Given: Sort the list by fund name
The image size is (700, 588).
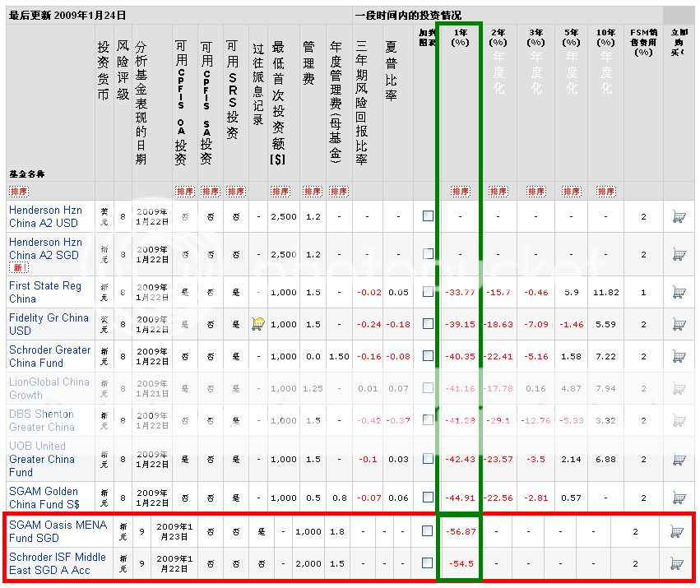Looking at the screenshot, I should pyautogui.click(x=20, y=192).
